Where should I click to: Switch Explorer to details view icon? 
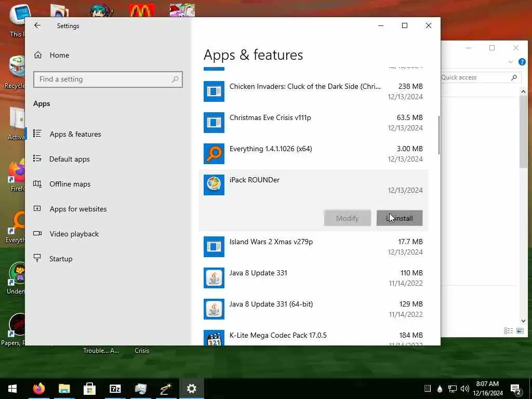click(508, 330)
